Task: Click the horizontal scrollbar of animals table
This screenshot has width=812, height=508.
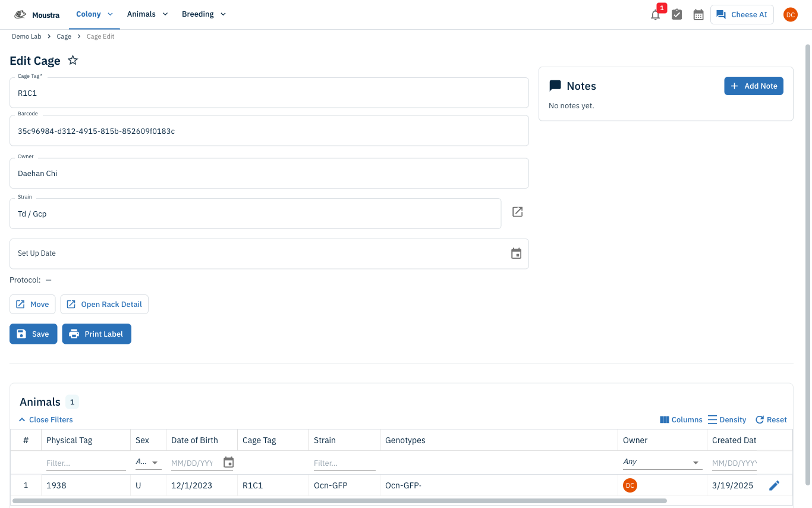Action: (x=339, y=501)
